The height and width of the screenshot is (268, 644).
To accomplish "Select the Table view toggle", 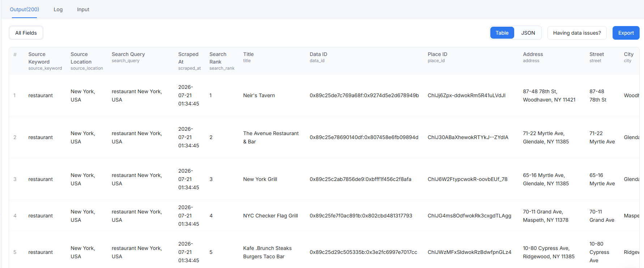I will [x=502, y=33].
